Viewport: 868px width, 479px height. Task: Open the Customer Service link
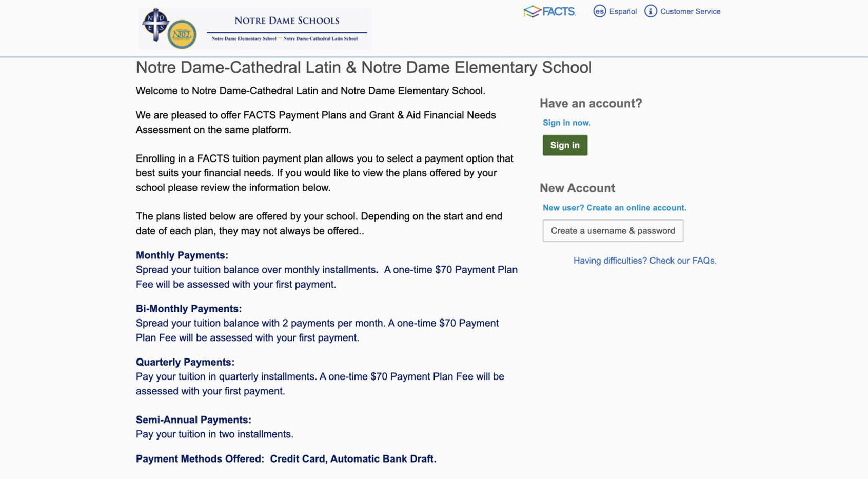(x=690, y=11)
